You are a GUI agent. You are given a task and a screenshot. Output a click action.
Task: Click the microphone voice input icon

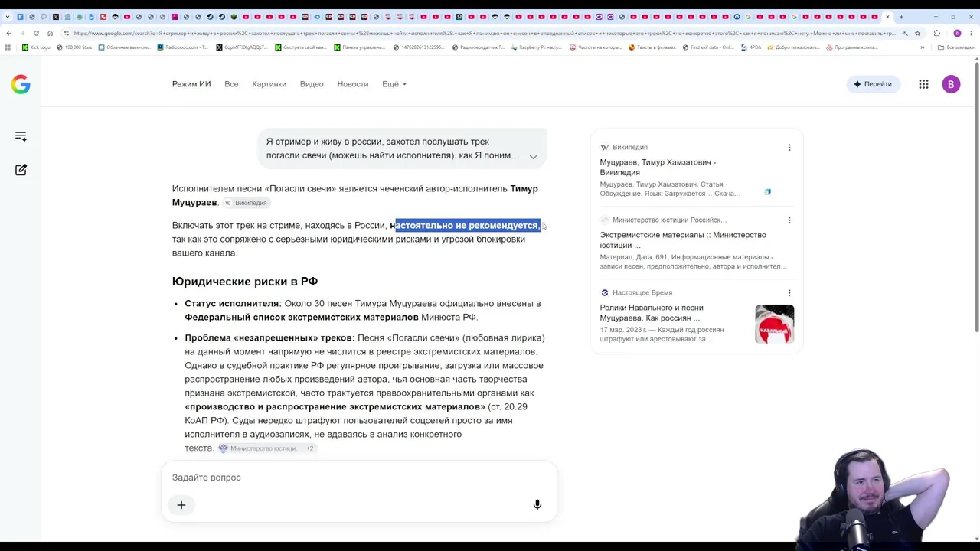[537, 505]
